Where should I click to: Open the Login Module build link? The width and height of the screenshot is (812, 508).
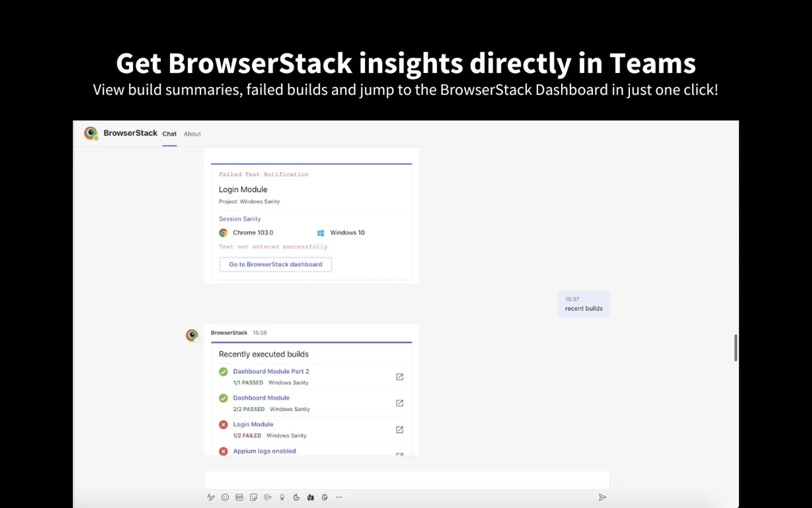tap(253, 424)
